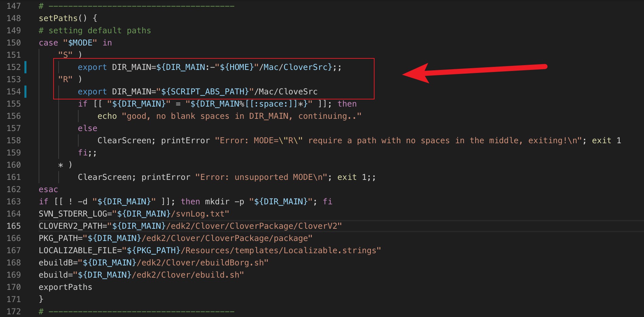
Task: Click the "S" case pattern on line 151
Action: 65,55
